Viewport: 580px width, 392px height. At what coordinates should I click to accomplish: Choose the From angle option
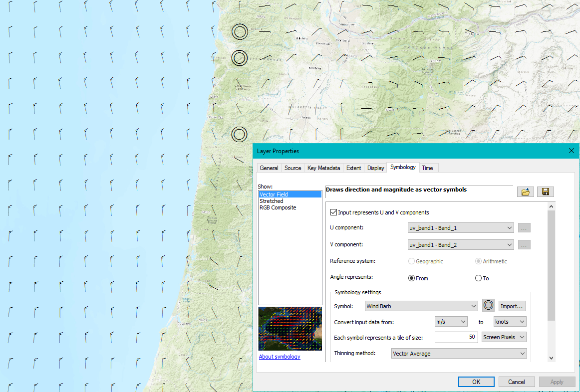411,278
